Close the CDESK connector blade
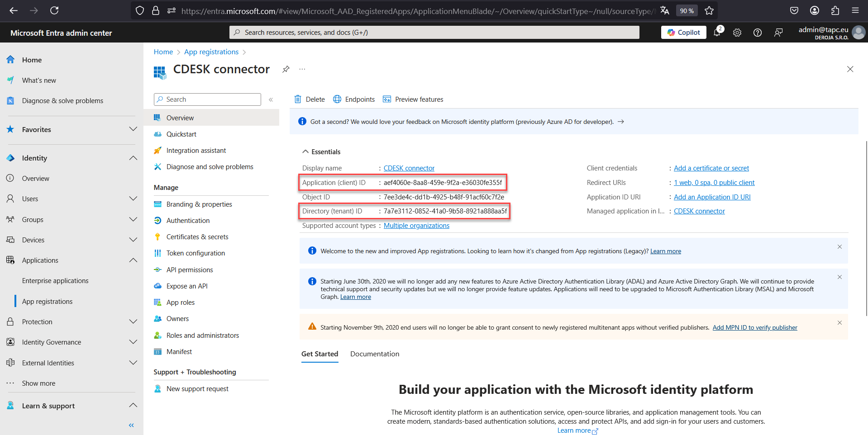Image resolution: width=868 pixels, height=435 pixels. [850, 69]
